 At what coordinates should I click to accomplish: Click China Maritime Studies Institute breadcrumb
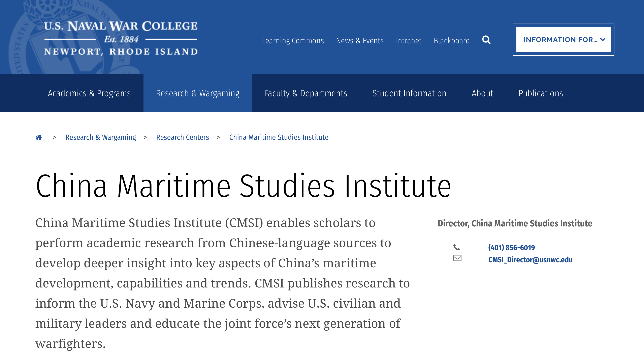(279, 137)
